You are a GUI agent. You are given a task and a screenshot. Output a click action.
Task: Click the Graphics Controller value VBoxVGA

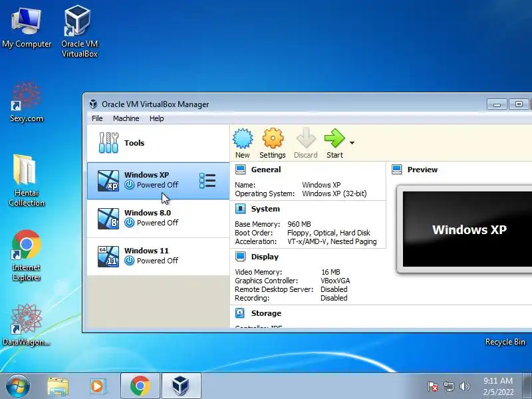click(335, 281)
